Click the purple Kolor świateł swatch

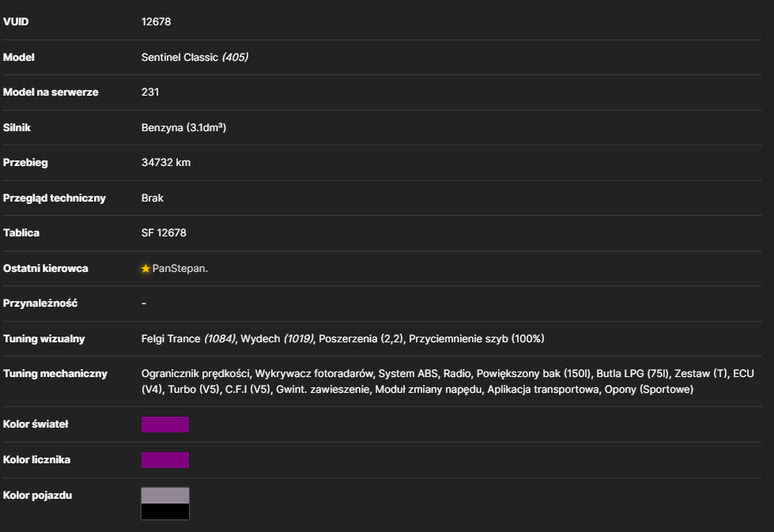(165, 424)
